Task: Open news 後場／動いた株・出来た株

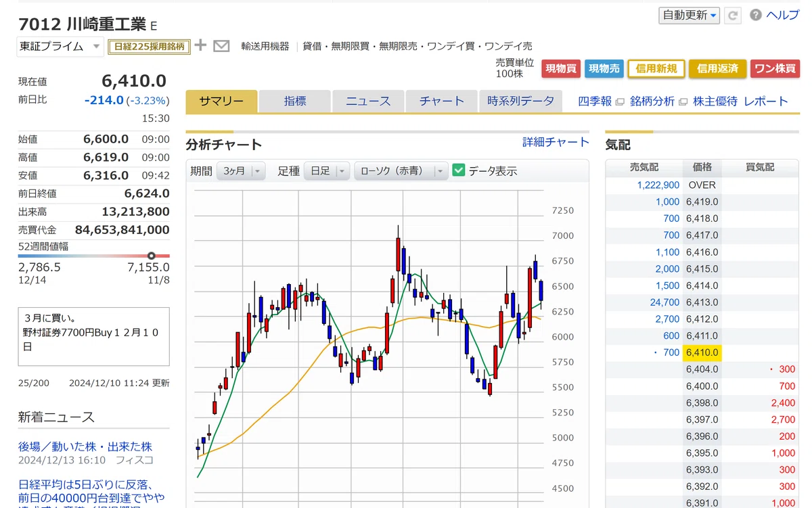Action: 85,446
